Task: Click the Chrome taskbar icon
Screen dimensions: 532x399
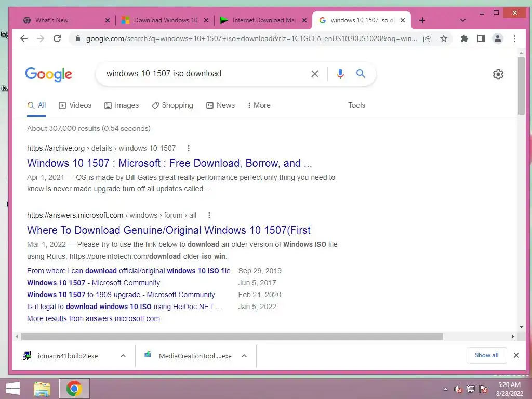Action: tap(74, 389)
